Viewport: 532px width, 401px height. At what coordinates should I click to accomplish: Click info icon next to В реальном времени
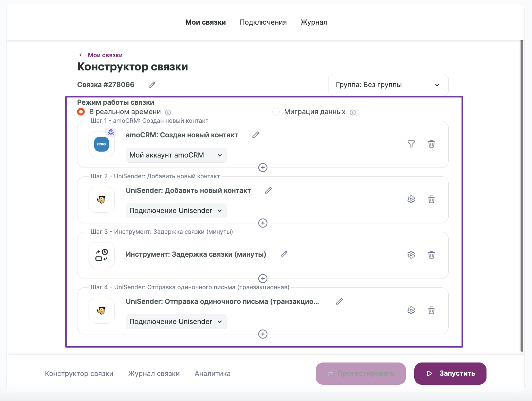[168, 112]
